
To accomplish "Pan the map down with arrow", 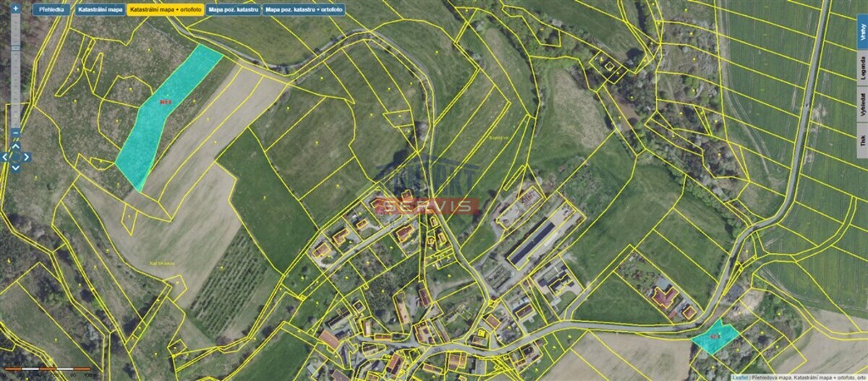I will pyautogui.click(x=15, y=168).
